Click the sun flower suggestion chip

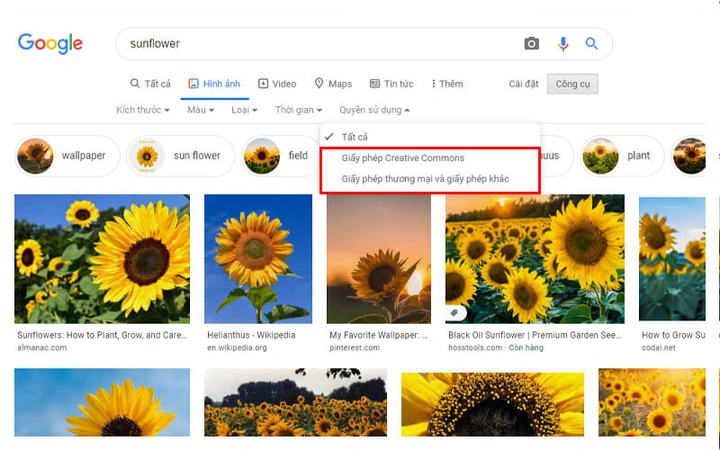(180, 156)
